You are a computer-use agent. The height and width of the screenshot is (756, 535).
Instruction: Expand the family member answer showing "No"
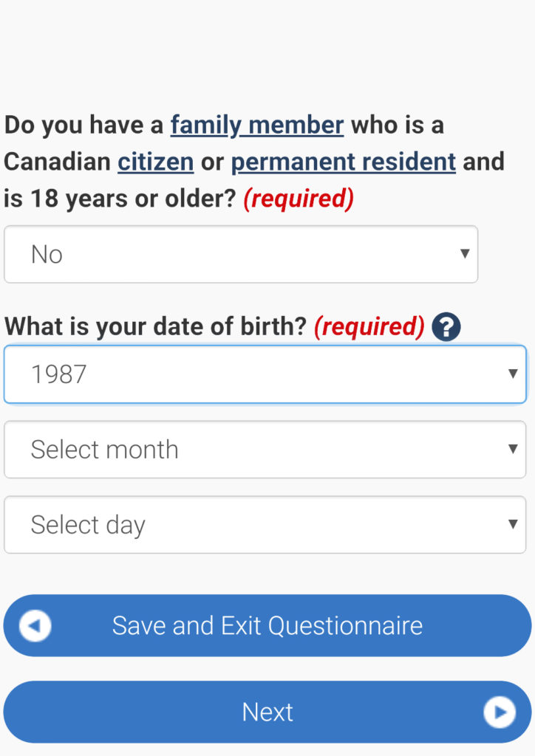point(240,254)
